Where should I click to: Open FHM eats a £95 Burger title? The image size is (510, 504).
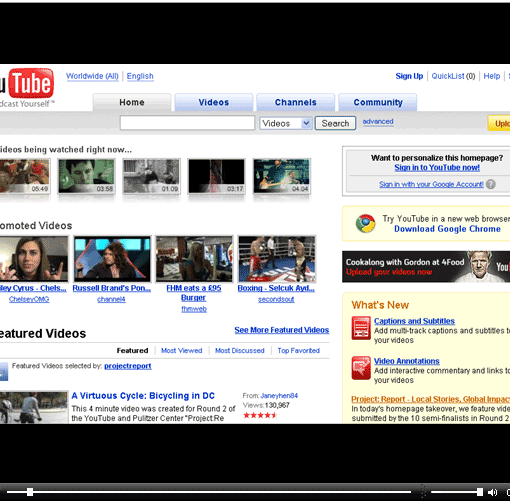(194, 293)
